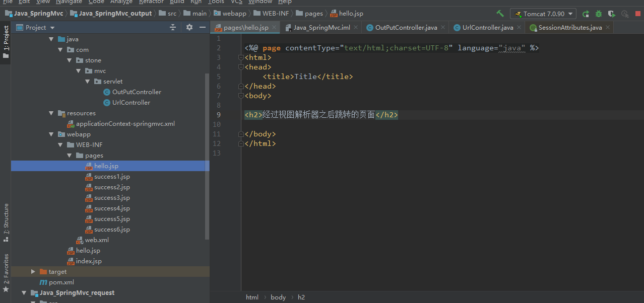The image size is (644, 303).
Task: Collapse the webapp folder arrow
Action: (51, 134)
